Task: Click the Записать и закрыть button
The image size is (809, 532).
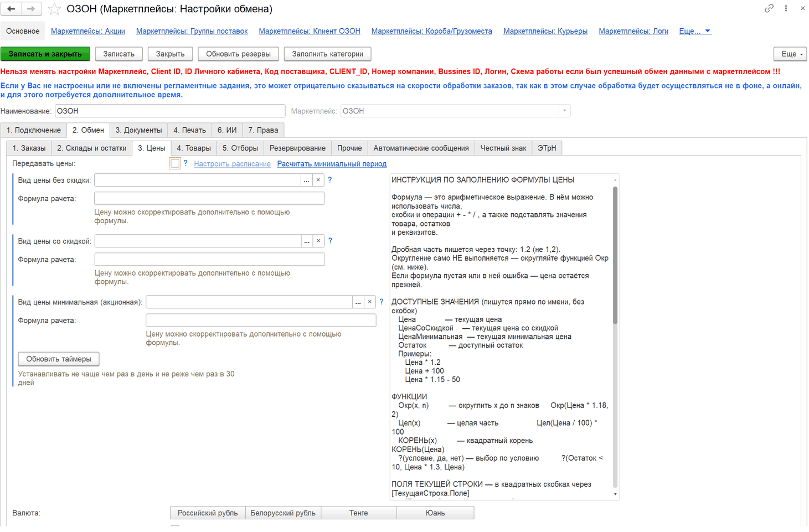Action: click(x=45, y=54)
